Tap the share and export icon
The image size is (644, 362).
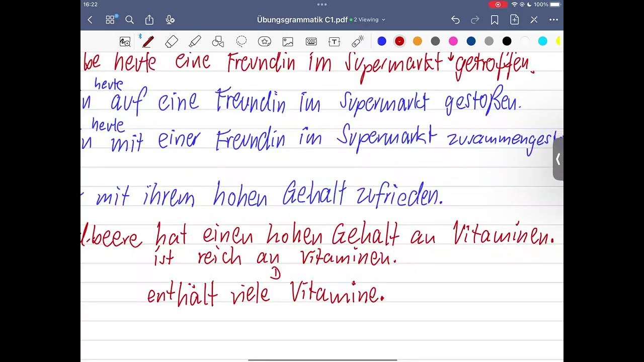pos(149,20)
